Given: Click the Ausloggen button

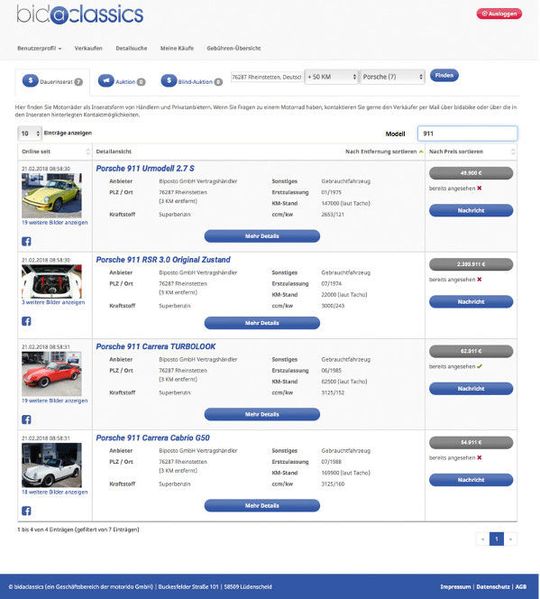Looking at the screenshot, I should pos(499,14).
